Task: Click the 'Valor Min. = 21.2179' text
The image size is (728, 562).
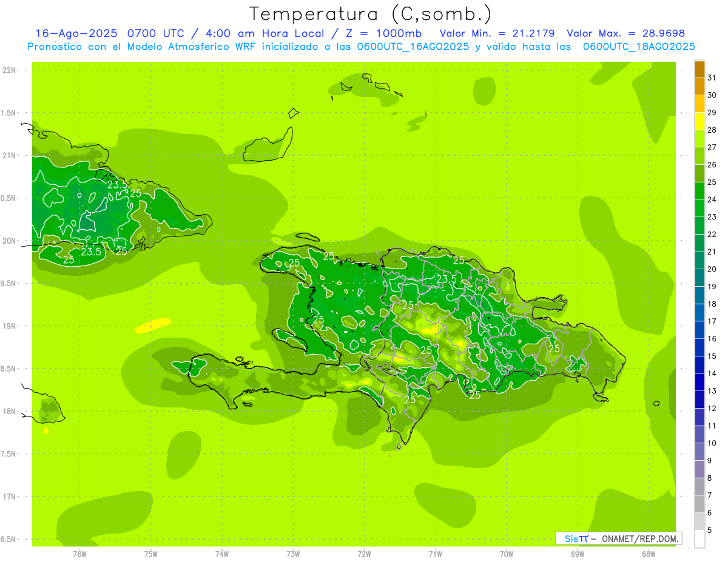Action: [x=497, y=33]
